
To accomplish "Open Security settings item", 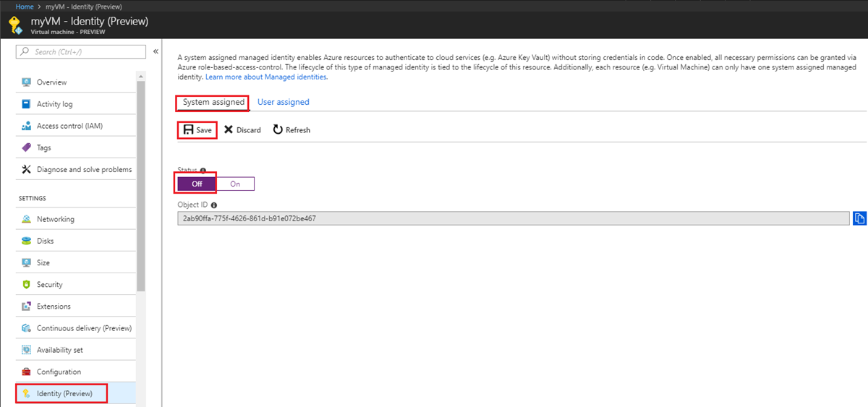I will point(76,284).
